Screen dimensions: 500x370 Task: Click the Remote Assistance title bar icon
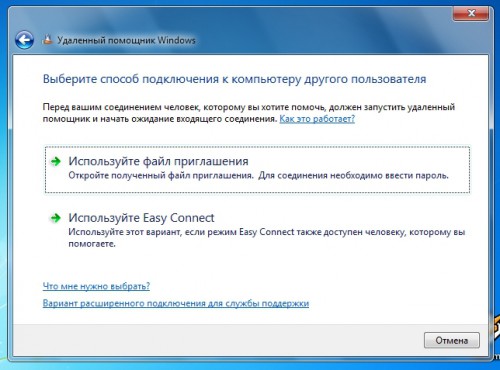(48, 40)
